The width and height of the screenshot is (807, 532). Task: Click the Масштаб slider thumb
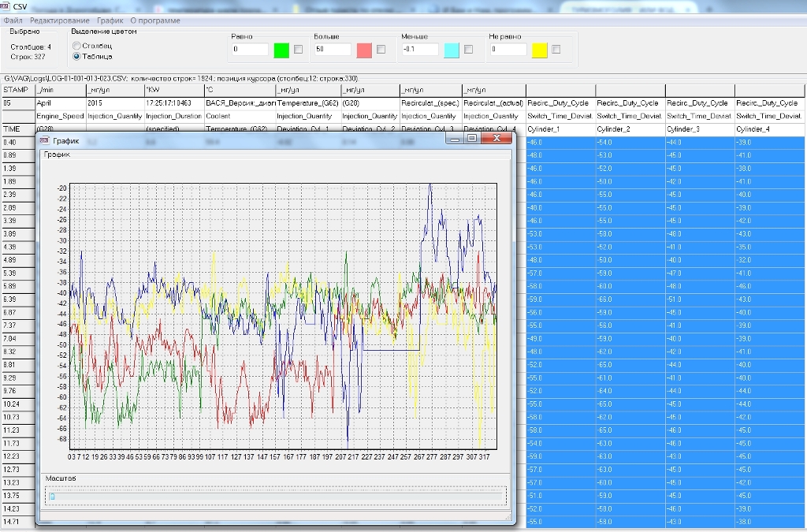[52, 497]
